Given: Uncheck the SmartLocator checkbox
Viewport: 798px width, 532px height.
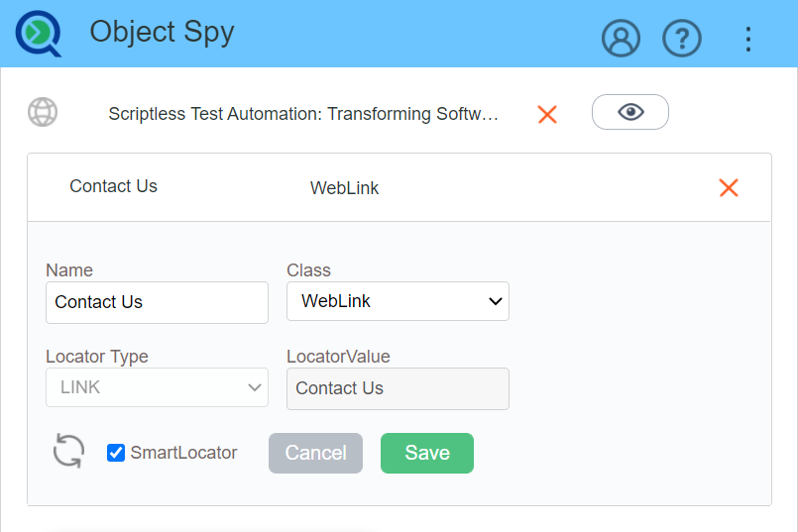Looking at the screenshot, I should point(116,453).
